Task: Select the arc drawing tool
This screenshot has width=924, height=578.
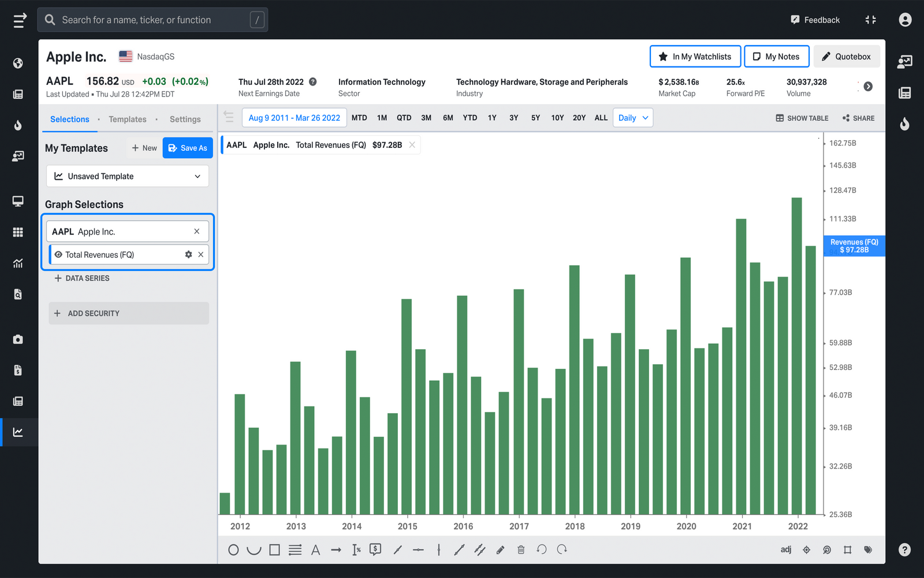Action: click(x=254, y=550)
